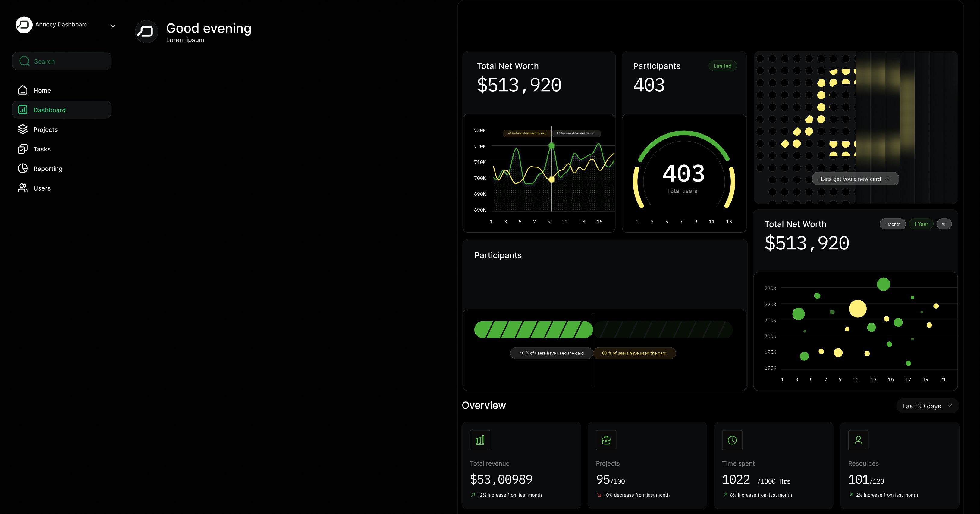Image resolution: width=980 pixels, height=514 pixels.
Task: Open the Last 30 days dropdown
Action: (927, 406)
